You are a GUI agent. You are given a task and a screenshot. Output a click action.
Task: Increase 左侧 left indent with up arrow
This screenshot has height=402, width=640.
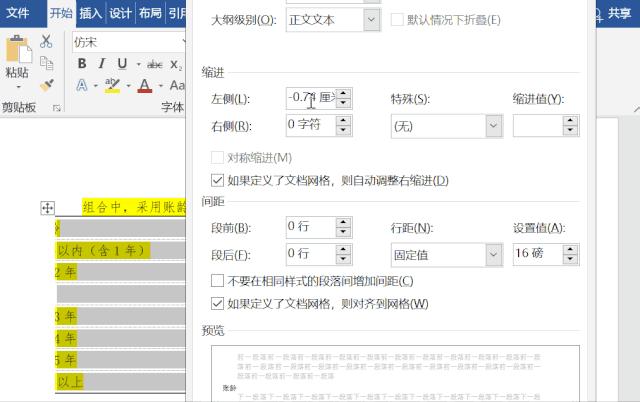click(344, 93)
